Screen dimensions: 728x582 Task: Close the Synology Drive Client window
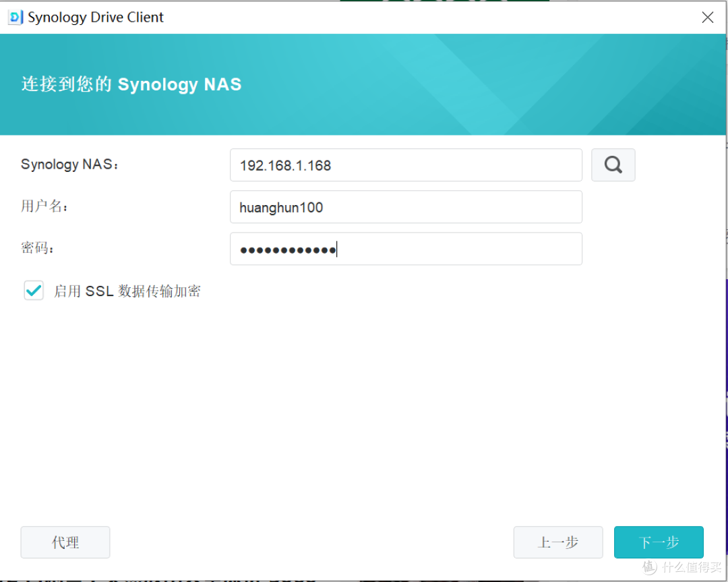tap(708, 18)
